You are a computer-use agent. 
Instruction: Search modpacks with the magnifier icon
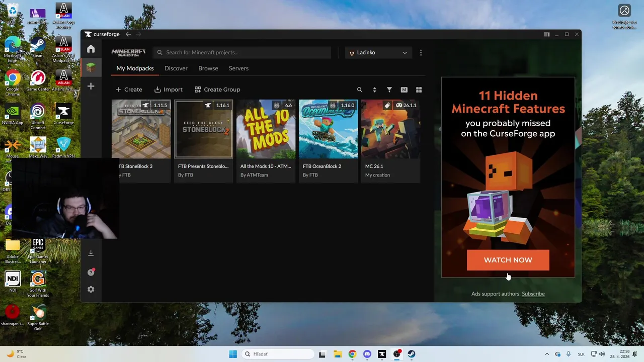[359, 89]
